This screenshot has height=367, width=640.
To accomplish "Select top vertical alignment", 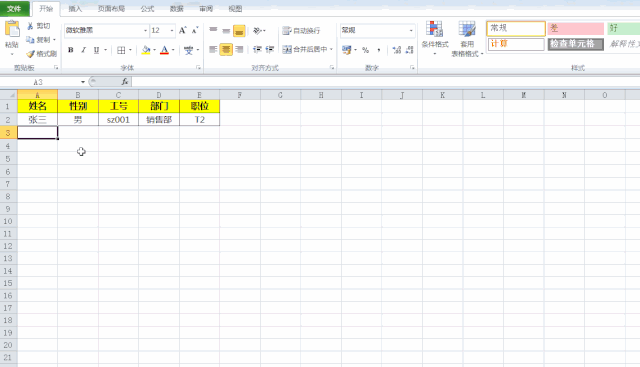I will point(213,30).
